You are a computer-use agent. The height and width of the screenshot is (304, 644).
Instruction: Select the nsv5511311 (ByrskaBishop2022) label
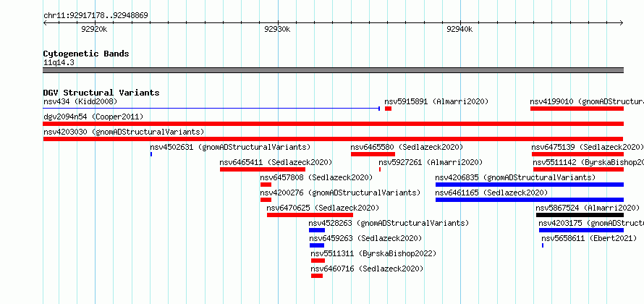[373, 253]
